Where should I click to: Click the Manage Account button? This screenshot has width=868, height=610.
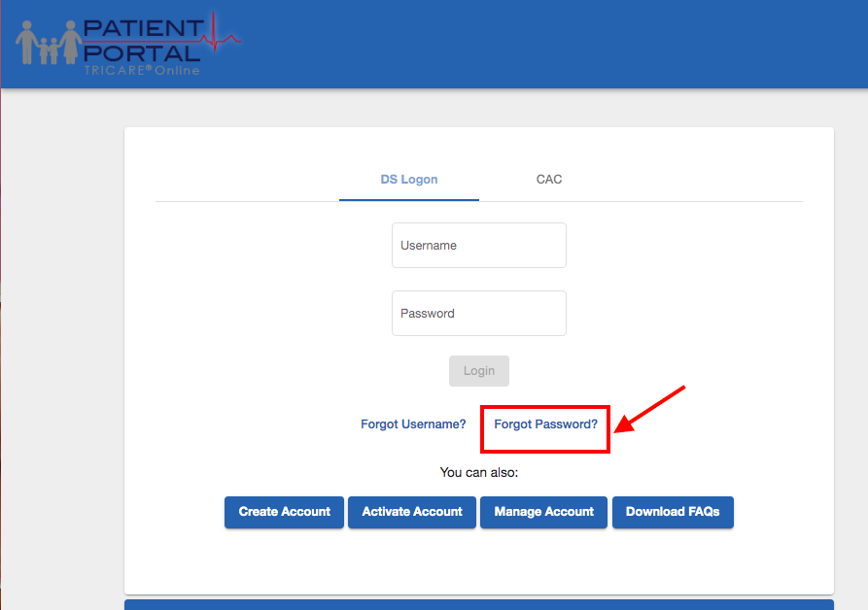coord(543,512)
